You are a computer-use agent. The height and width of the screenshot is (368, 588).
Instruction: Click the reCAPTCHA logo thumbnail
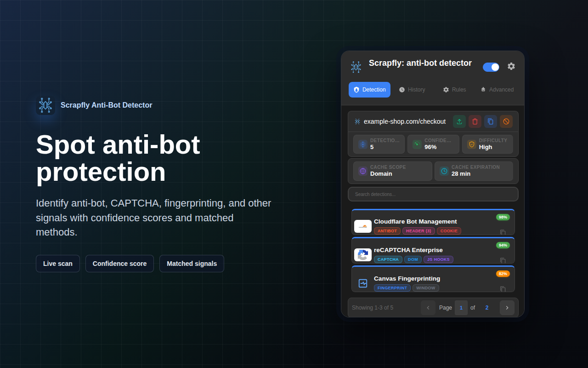pos(363,255)
